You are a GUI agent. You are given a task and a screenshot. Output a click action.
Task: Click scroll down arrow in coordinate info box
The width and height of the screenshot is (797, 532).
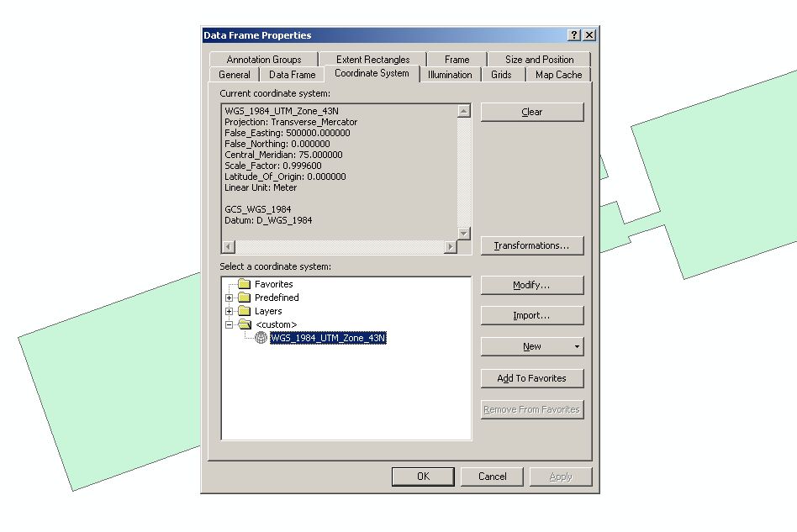[463, 234]
